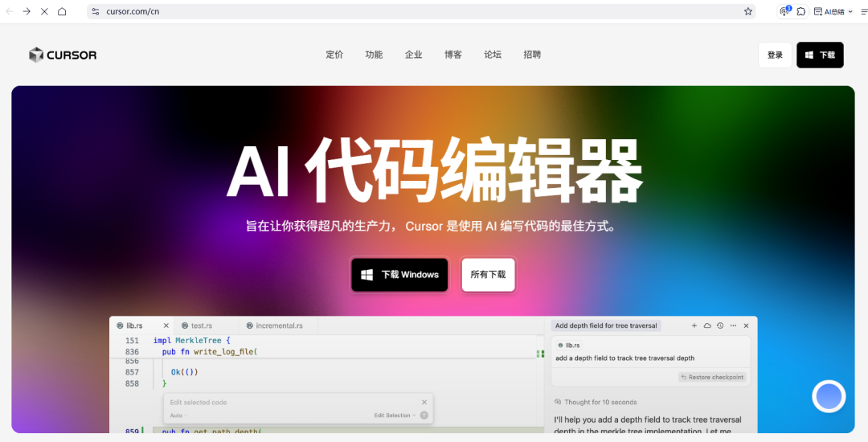Open the 定价 pricing page
868x442 pixels.
[x=334, y=55]
